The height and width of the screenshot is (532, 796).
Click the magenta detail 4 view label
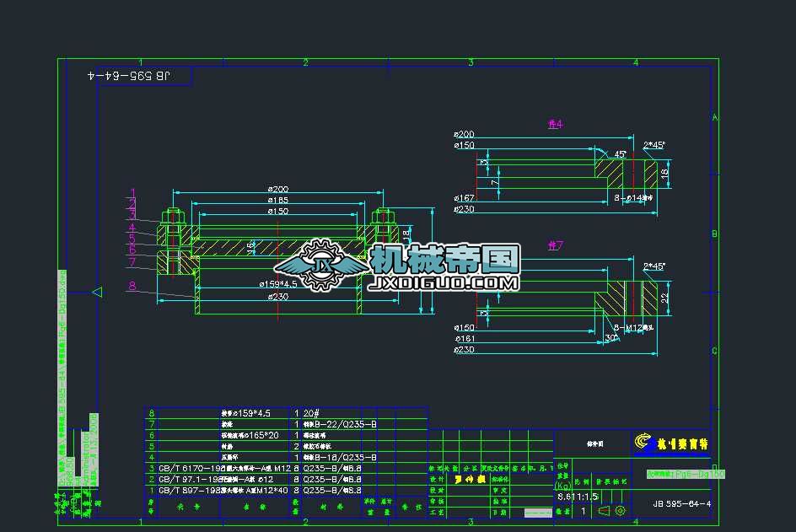click(x=555, y=125)
